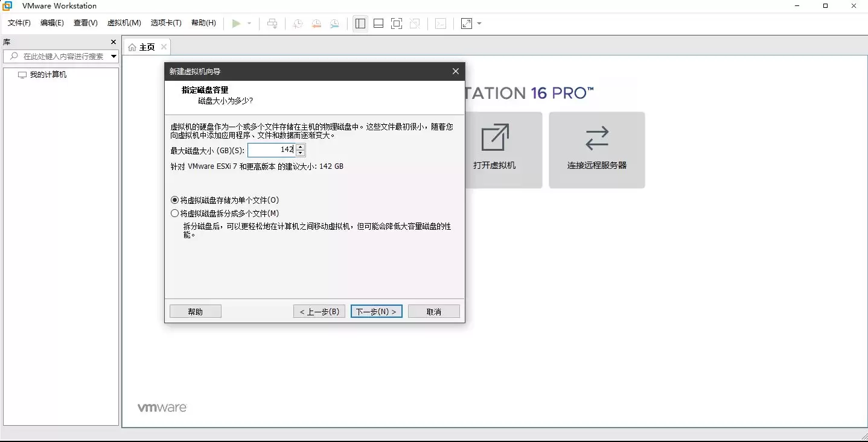Open the 编辑(E) menu
Image resolution: width=868 pixels, height=442 pixels.
click(52, 23)
